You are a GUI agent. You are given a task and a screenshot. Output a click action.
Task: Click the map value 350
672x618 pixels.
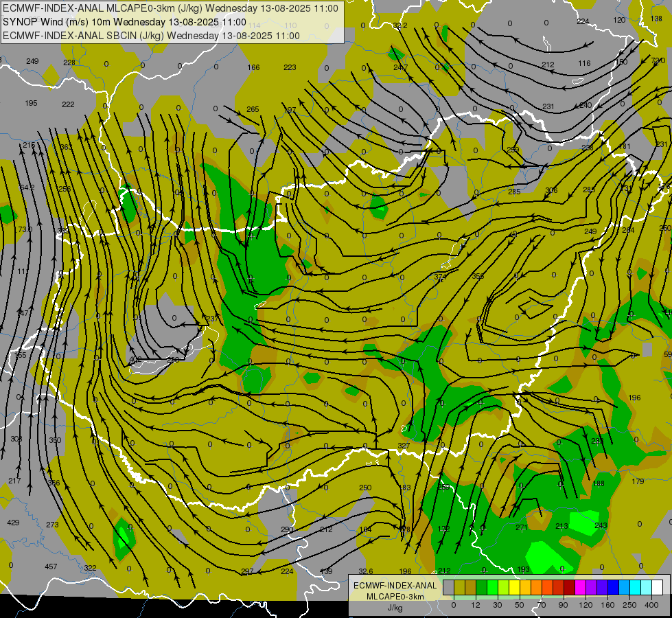tap(55, 440)
